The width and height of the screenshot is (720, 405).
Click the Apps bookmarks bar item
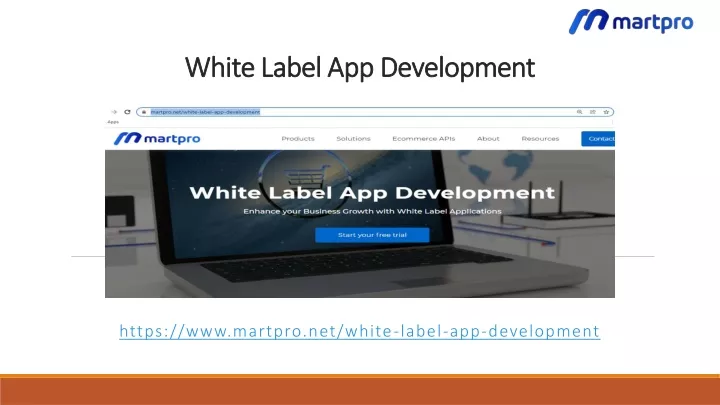click(113, 122)
